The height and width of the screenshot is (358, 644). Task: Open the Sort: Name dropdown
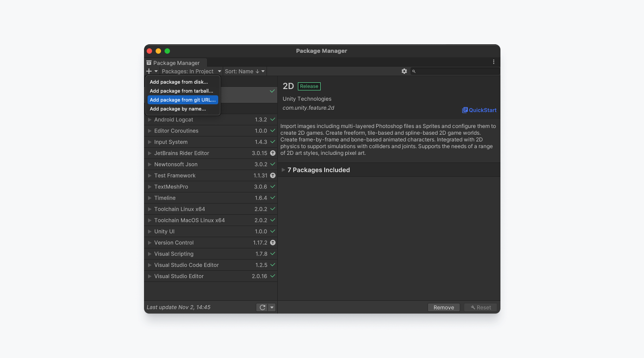point(245,71)
